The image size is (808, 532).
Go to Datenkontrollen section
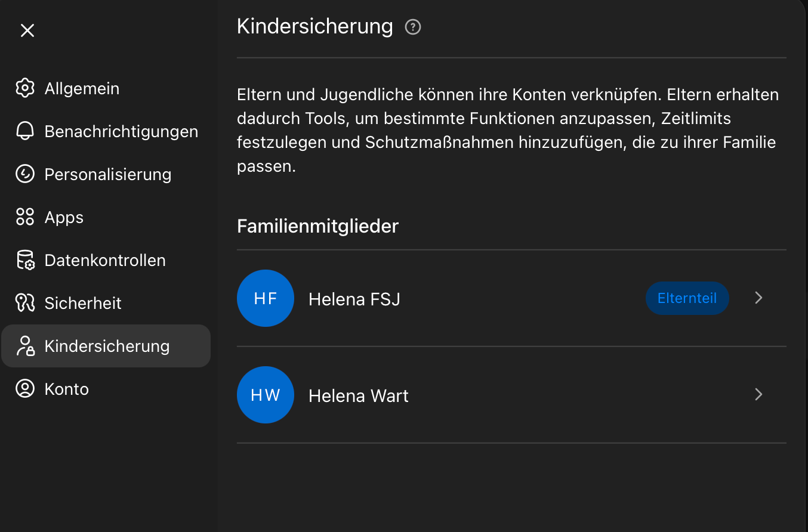(x=105, y=260)
